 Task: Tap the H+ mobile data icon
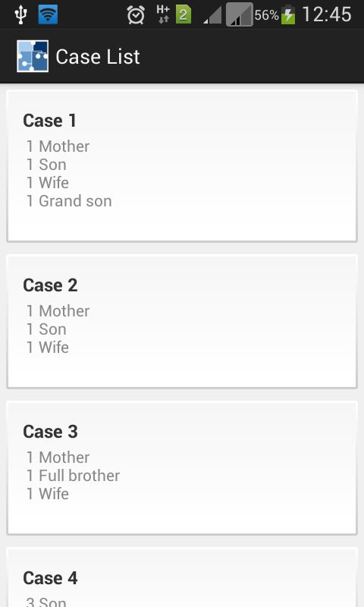pos(163,14)
